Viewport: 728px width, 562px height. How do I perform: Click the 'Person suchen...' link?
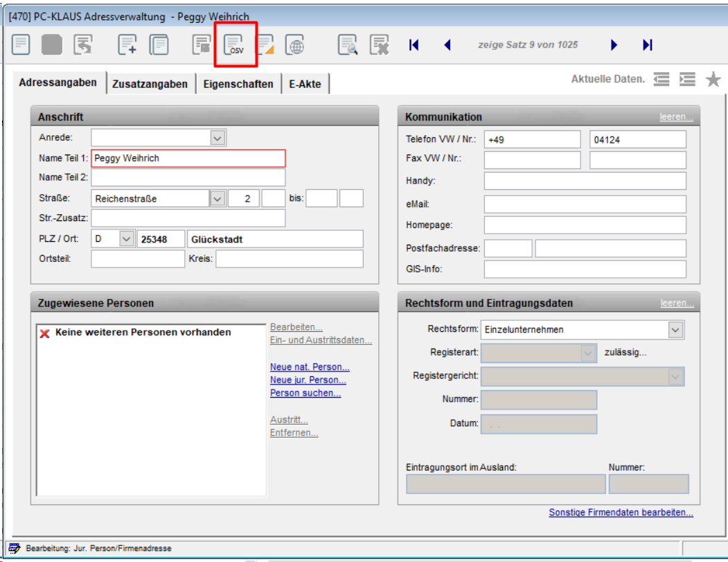point(305,393)
